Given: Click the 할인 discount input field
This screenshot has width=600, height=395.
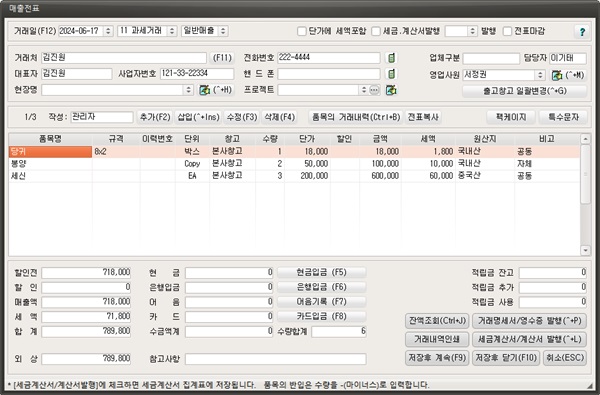Looking at the screenshot, I should (86, 287).
